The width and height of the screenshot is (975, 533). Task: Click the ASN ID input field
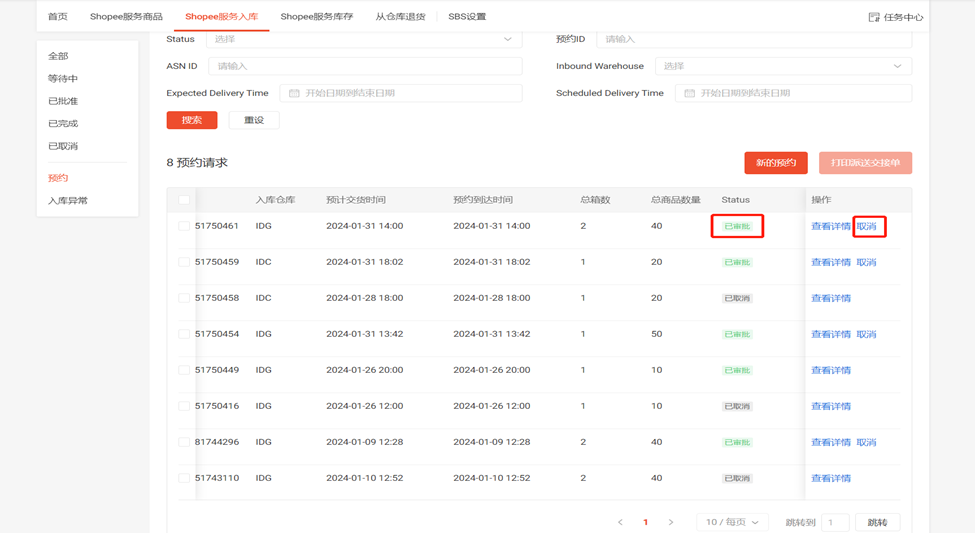365,66
